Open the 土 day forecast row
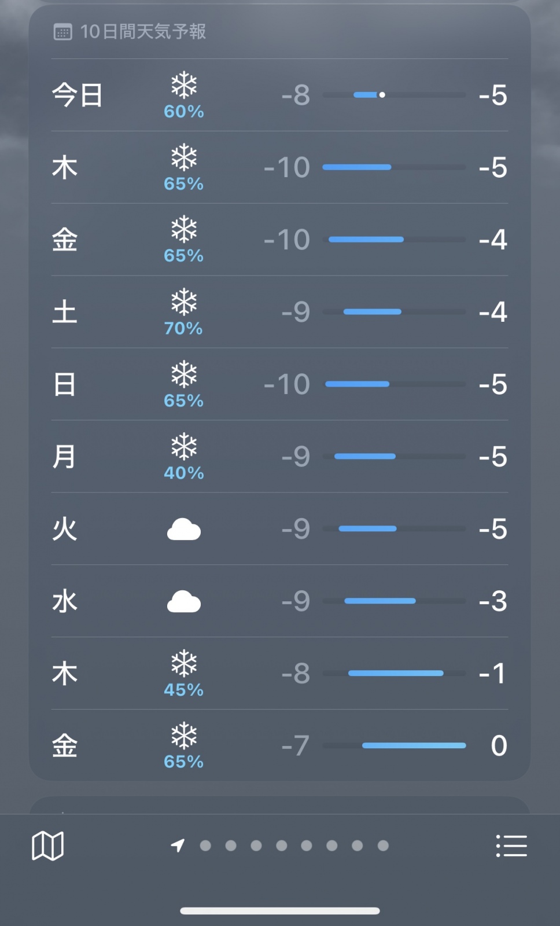The image size is (560, 926). click(x=65, y=312)
